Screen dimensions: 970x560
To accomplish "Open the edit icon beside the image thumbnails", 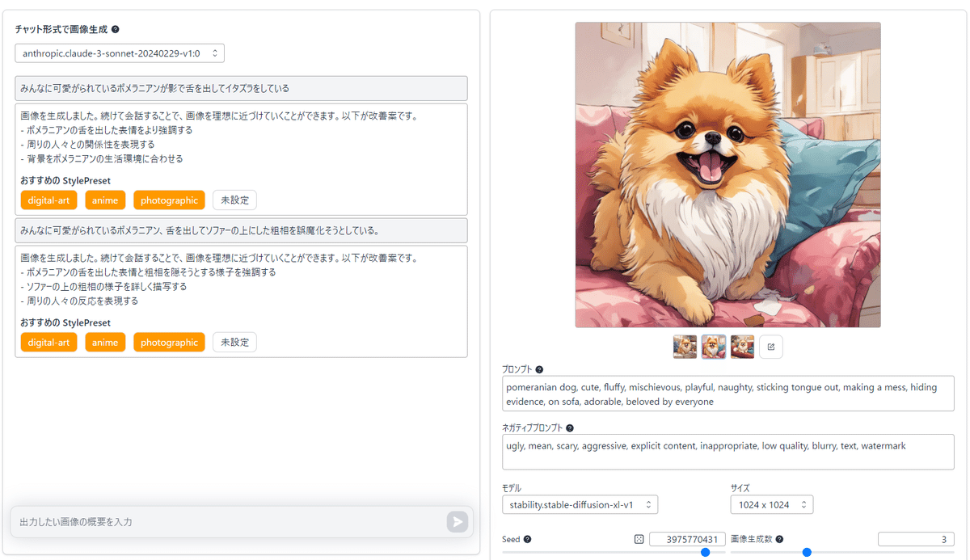I will click(770, 346).
